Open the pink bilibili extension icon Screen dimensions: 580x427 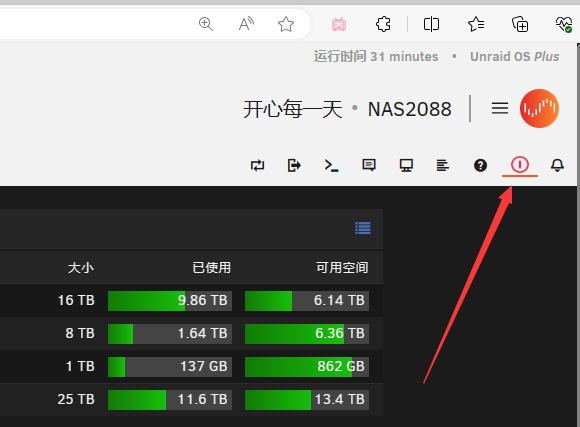click(339, 24)
